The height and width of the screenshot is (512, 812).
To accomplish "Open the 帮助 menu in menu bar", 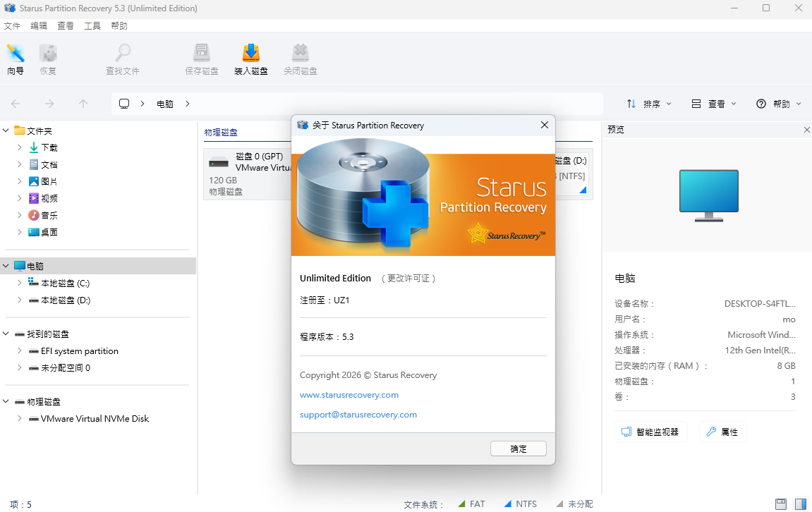I will [x=119, y=26].
